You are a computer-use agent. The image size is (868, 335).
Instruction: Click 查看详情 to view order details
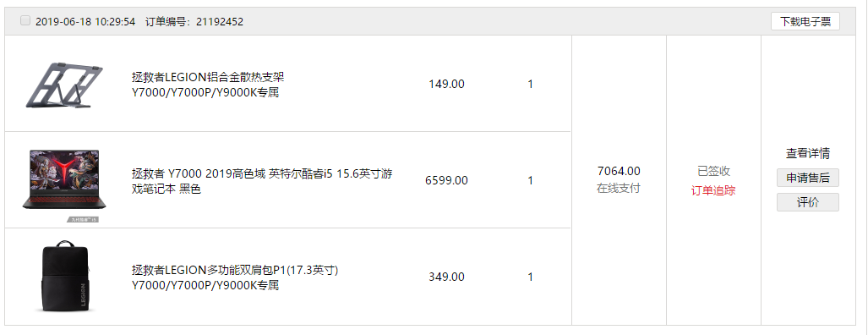[808, 153]
